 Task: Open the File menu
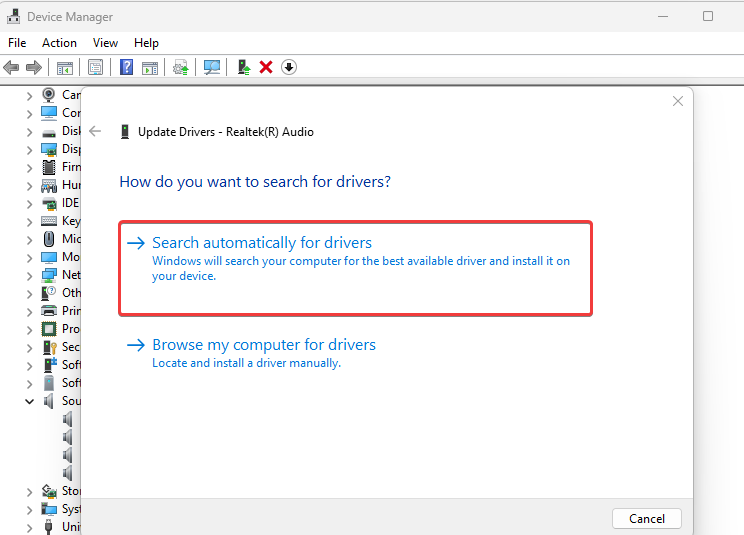17,43
